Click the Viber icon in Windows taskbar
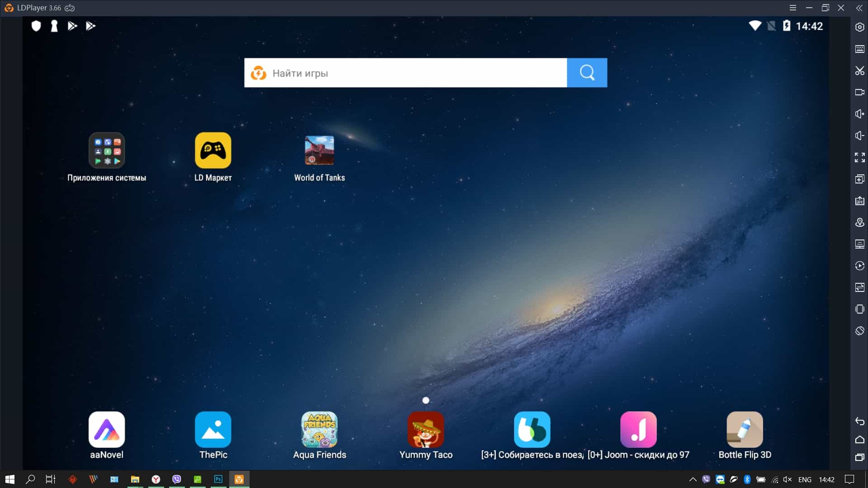 pos(176,479)
